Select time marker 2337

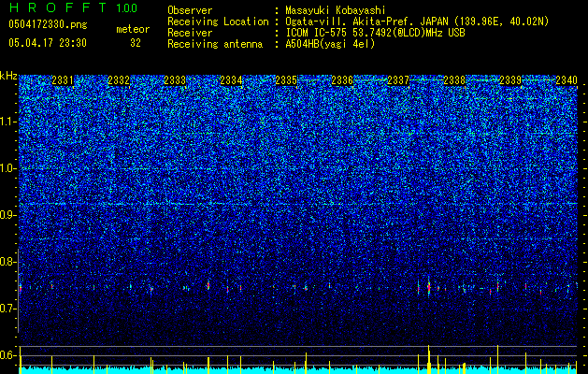(x=398, y=80)
